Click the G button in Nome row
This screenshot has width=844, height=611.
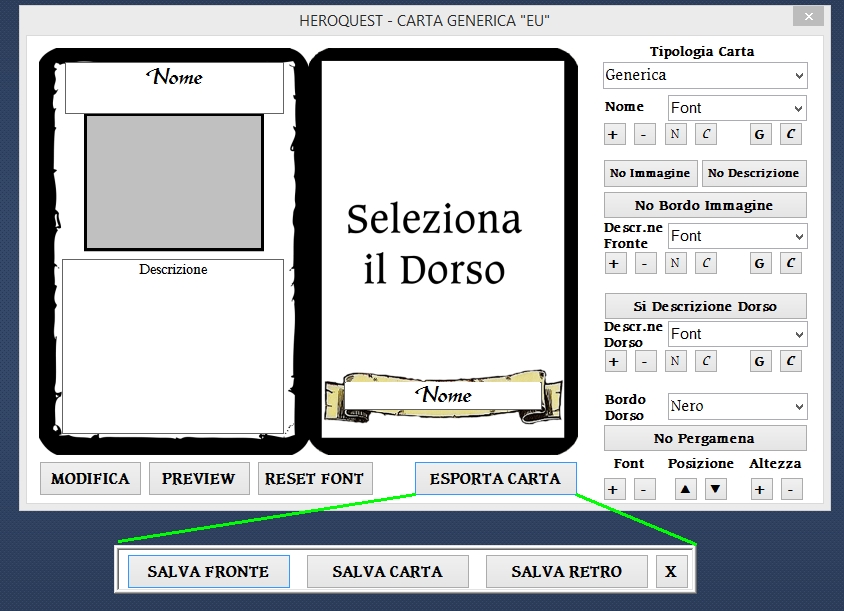click(x=760, y=135)
